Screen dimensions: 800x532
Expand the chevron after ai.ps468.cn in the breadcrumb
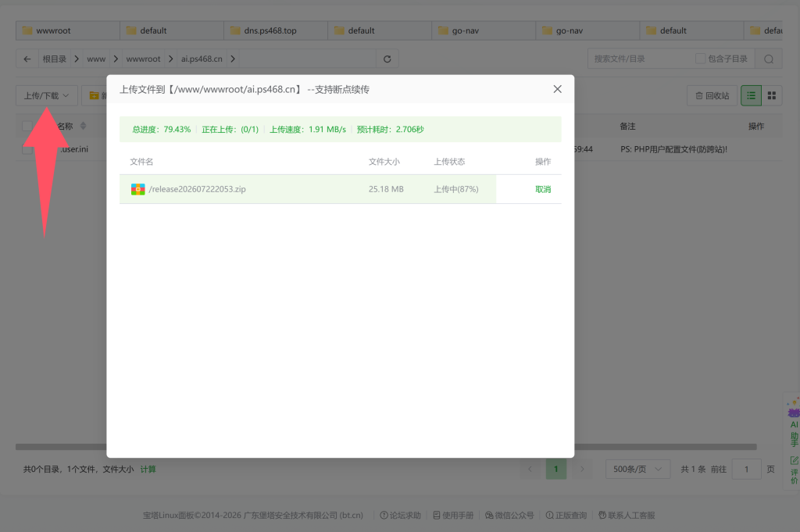point(233,59)
